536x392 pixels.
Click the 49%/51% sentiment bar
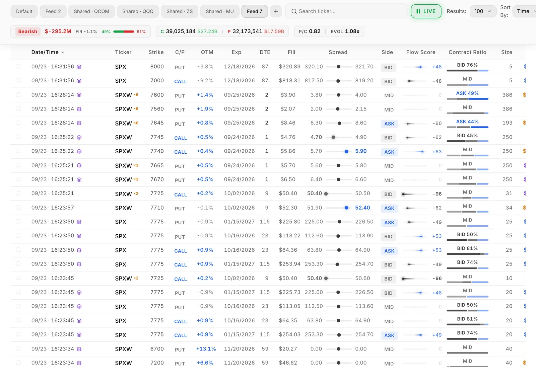124,32
